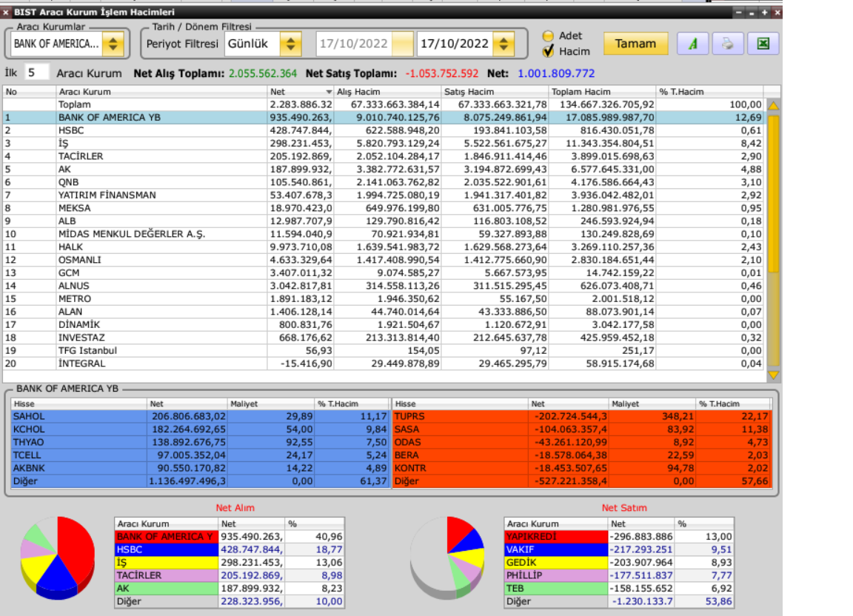Screen dimensions: 853x616
Task: Select the MEKSA broker row
Action: tap(384, 208)
